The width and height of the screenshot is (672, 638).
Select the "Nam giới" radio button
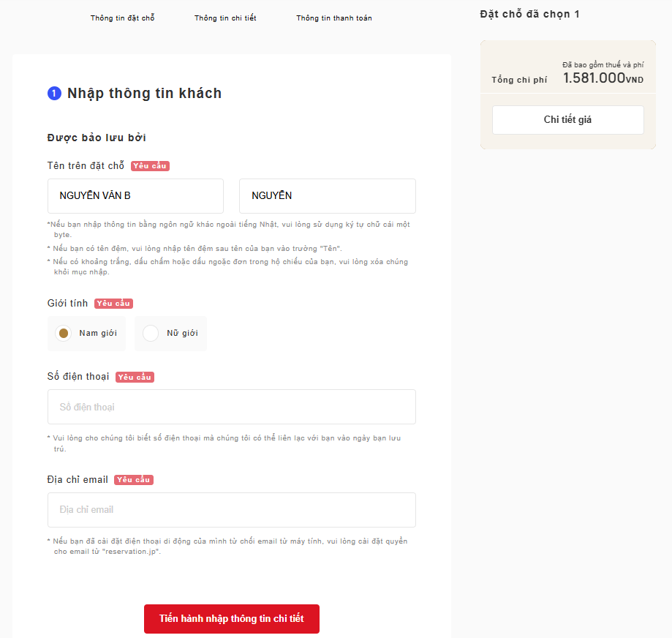click(x=64, y=334)
